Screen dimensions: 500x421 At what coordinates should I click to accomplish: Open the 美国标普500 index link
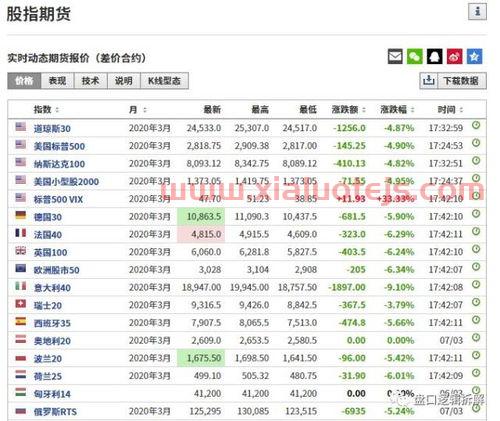59,146
